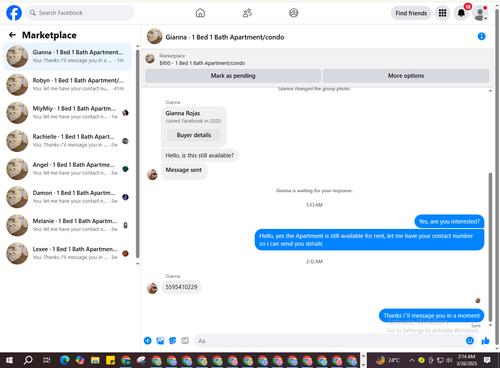The image size is (500, 368).
Task: Send a thumbs-up like
Action: [x=485, y=341]
